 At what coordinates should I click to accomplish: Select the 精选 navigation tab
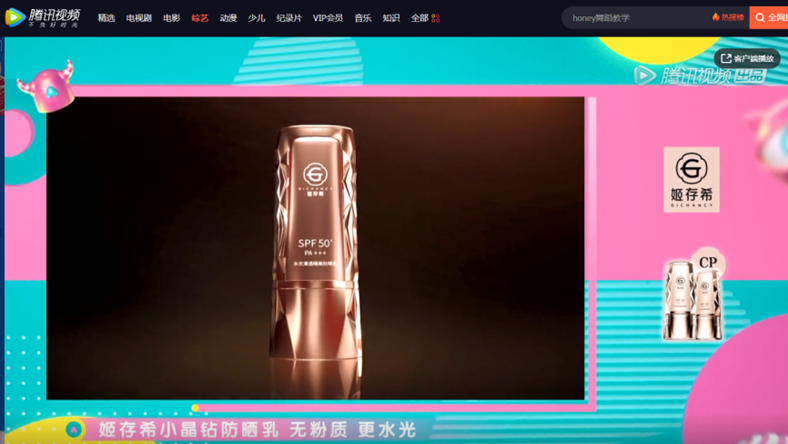pyautogui.click(x=106, y=18)
